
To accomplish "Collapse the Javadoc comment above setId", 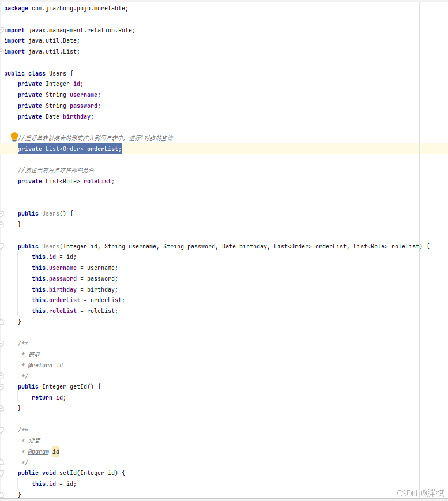I will (2, 430).
